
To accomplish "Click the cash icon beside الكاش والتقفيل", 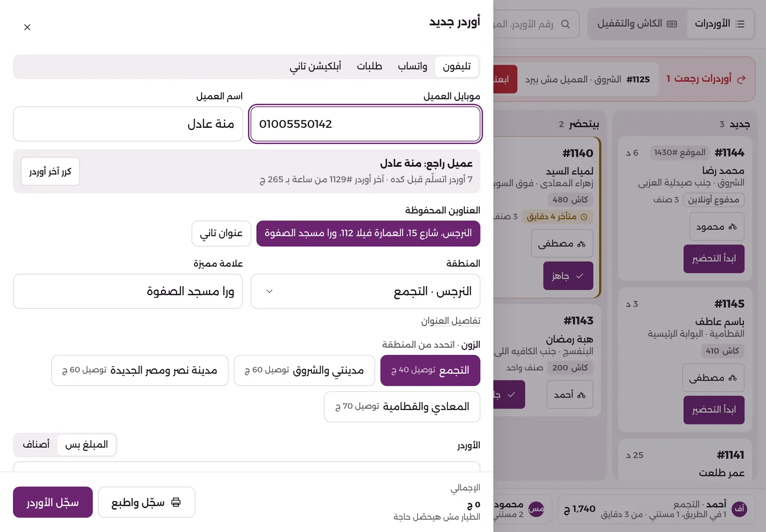I will [672, 24].
